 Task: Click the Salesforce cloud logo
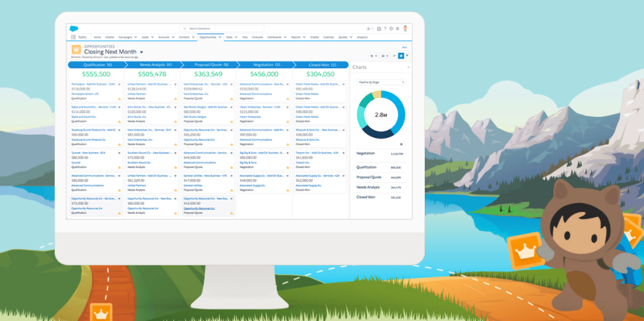click(x=74, y=29)
